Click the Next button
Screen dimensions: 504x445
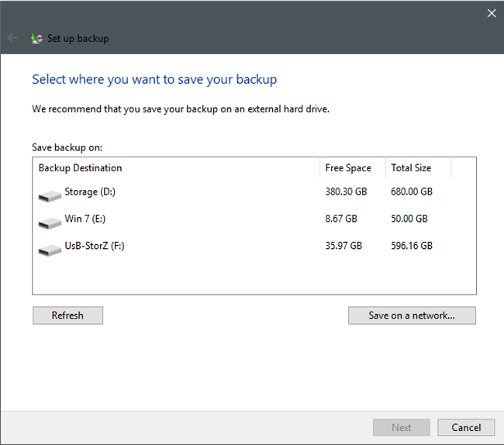[x=402, y=427]
